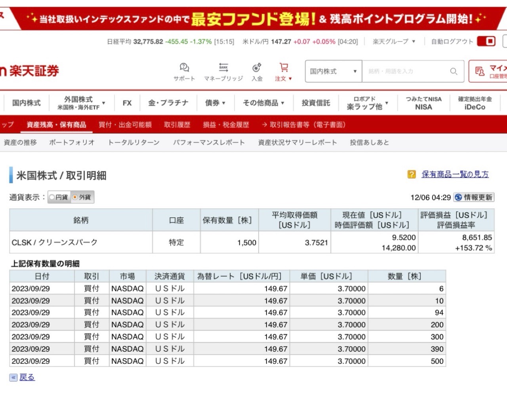Select the 取引履歴 tab
The height and width of the screenshot is (420, 507).
point(177,125)
